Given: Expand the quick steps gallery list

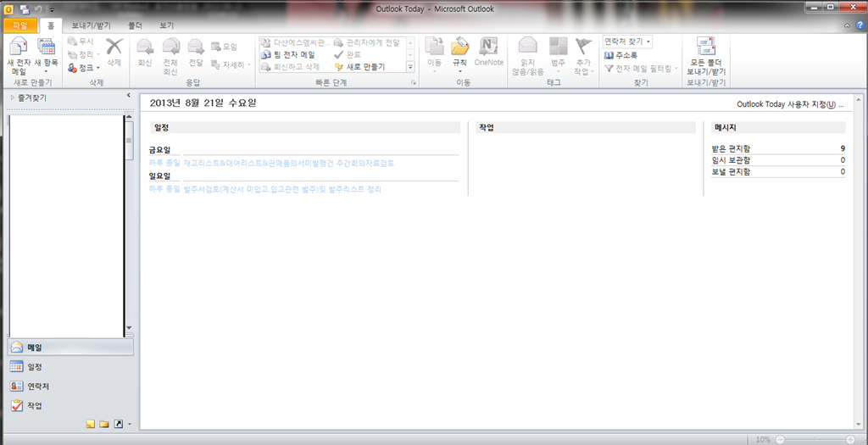Looking at the screenshot, I should pos(411,67).
